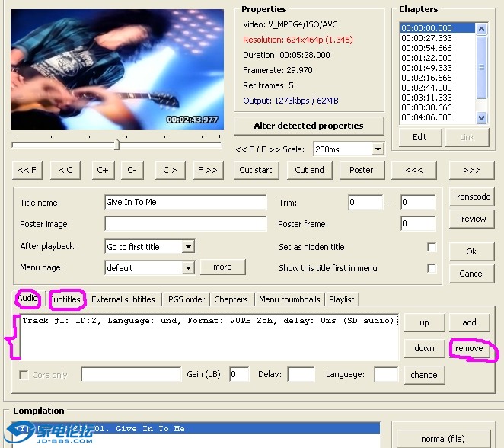Screen dimensions: 504x448
Task: Check Show this title first in menu
Action: pyautogui.click(x=432, y=268)
